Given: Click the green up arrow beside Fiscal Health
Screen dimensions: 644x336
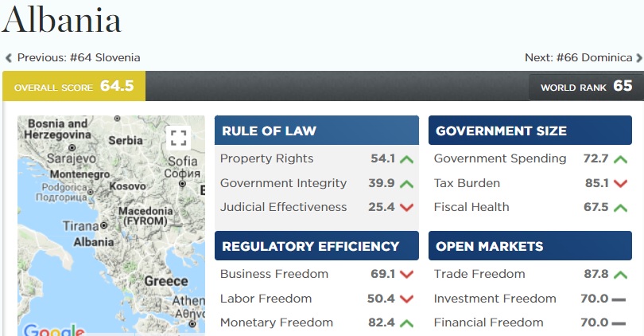Looking at the screenshot, I should click(x=621, y=207).
